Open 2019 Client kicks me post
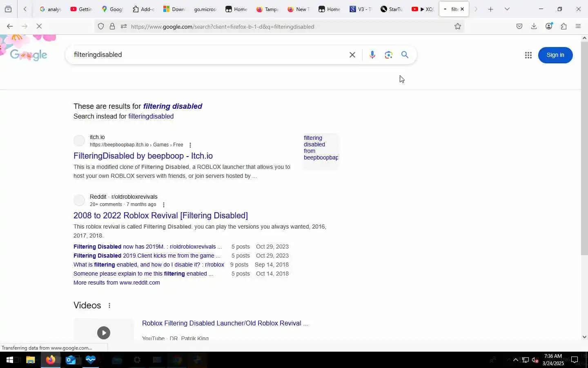This screenshot has width=588, height=368. coord(147,256)
